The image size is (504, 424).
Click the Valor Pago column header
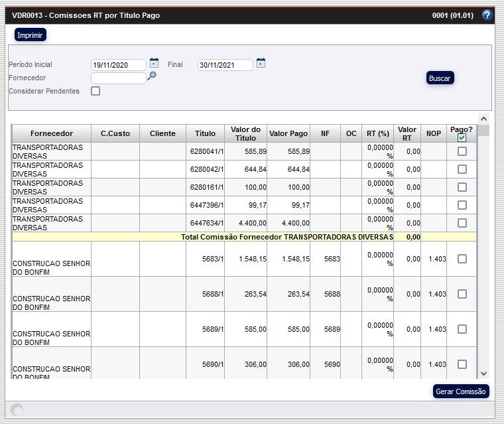(x=288, y=133)
